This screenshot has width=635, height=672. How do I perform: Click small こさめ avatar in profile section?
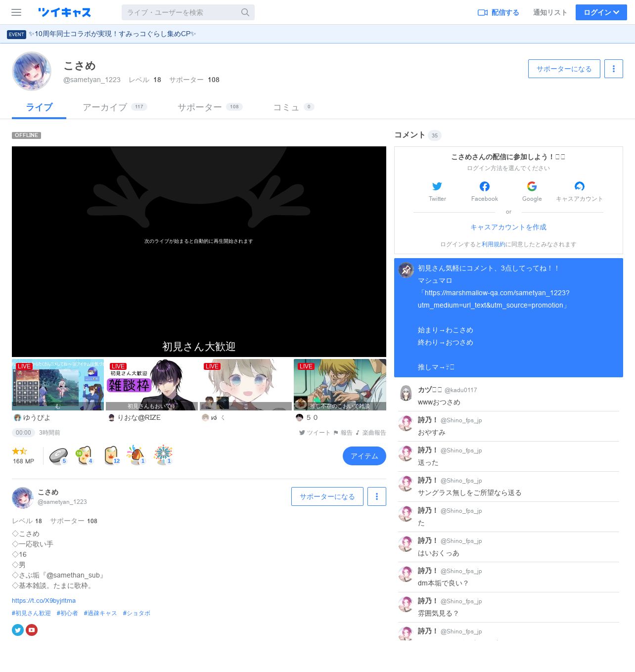23,498
